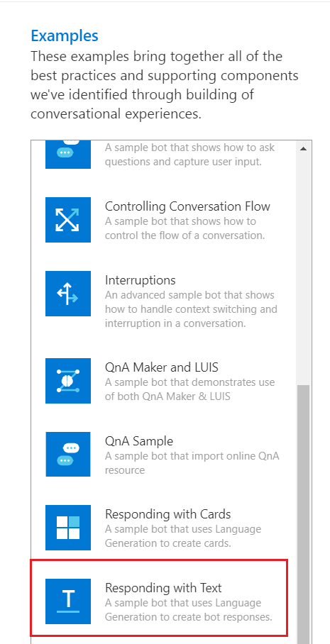
Task: Select the Interruptions branching arrows icon
Action: (x=68, y=293)
